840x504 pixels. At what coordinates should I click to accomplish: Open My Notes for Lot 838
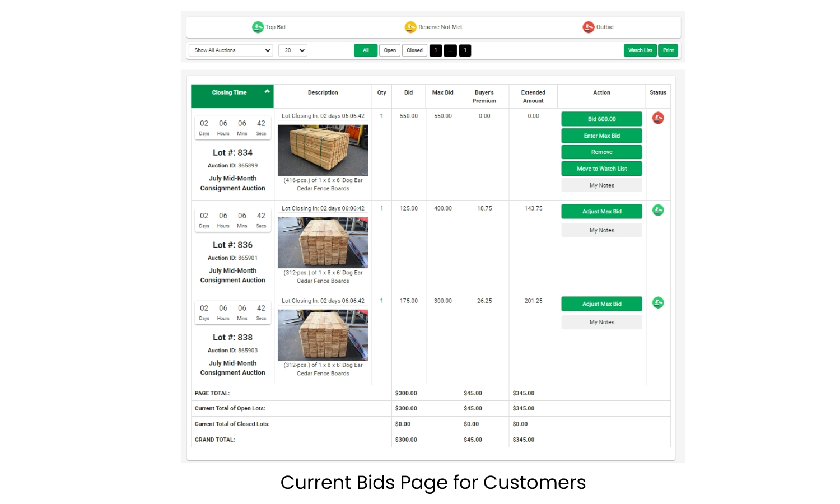click(x=602, y=322)
